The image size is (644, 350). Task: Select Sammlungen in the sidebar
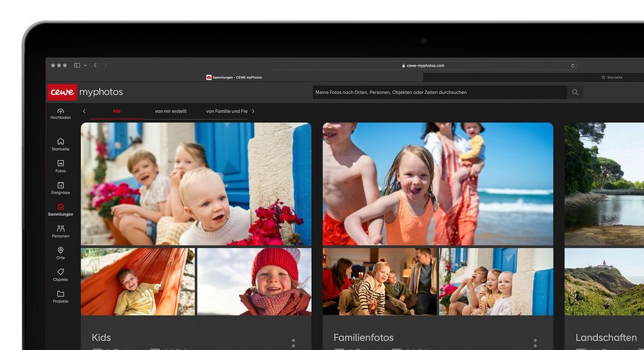click(60, 210)
